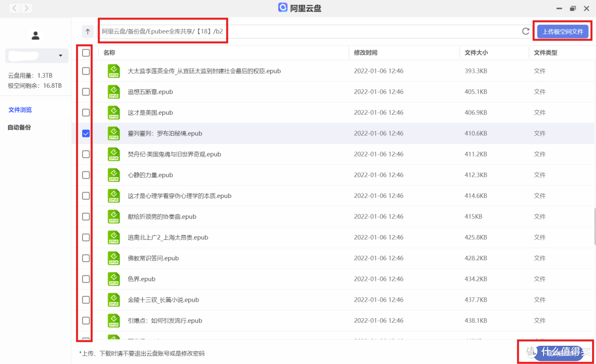This screenshot has width=596, height=364.
Task: Check the box for 追想五断章.epub
Action: pyautogui.click(x=86, y=92)
